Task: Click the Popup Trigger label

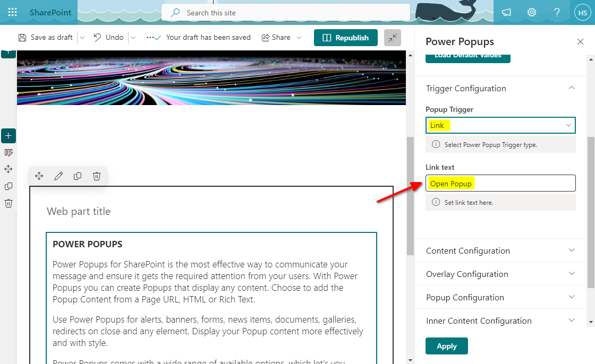Action: coord(449,110)
